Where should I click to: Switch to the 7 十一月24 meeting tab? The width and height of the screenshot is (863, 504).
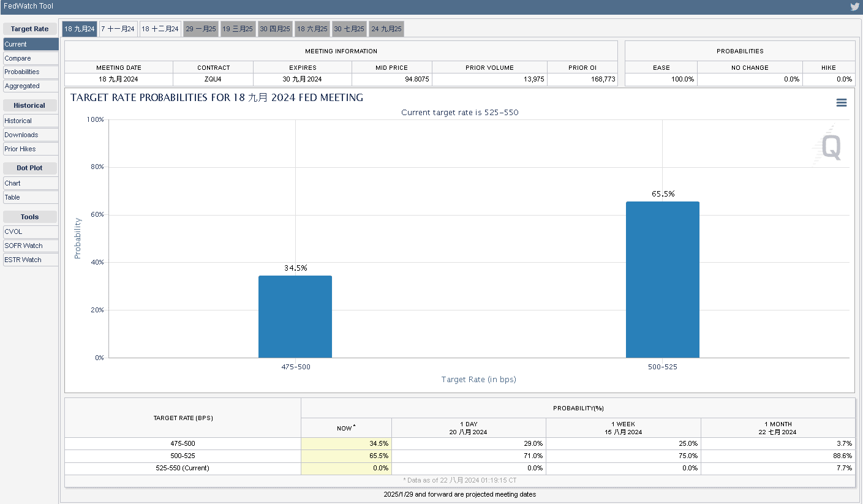(118, 29)
